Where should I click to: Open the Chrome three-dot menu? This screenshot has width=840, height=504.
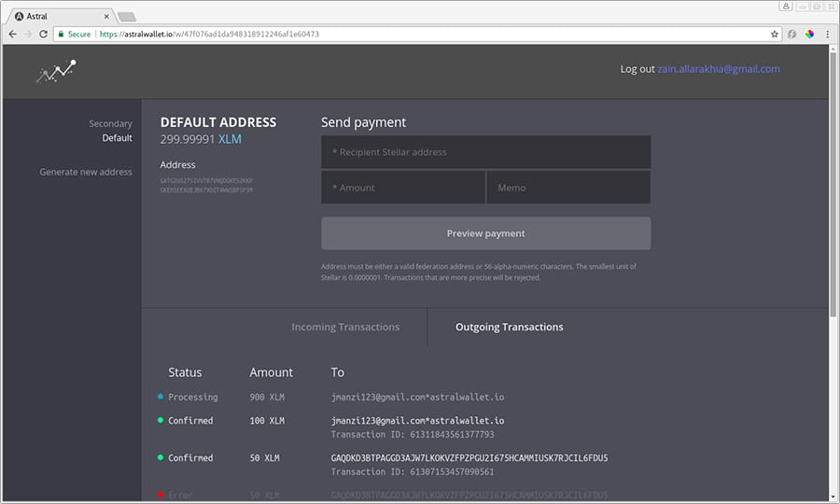click(827, 34)
